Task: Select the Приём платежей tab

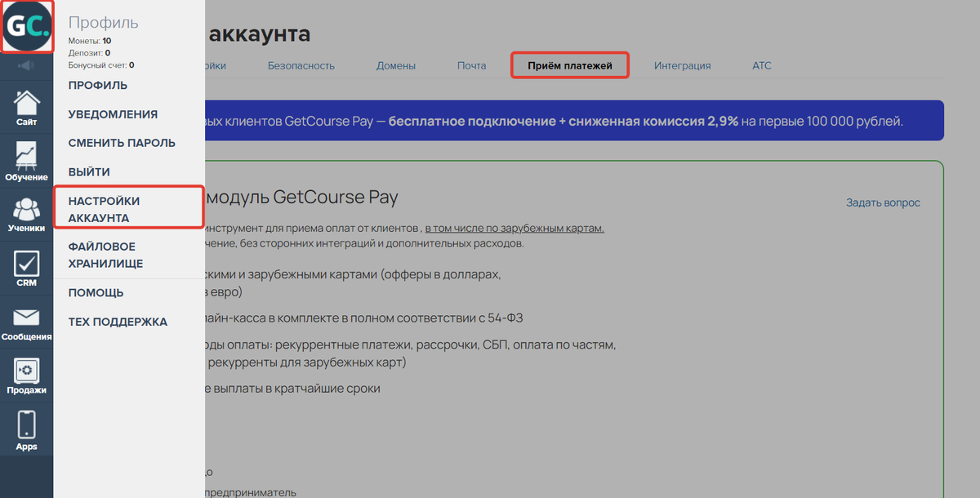Action: (x=570, y=65)
